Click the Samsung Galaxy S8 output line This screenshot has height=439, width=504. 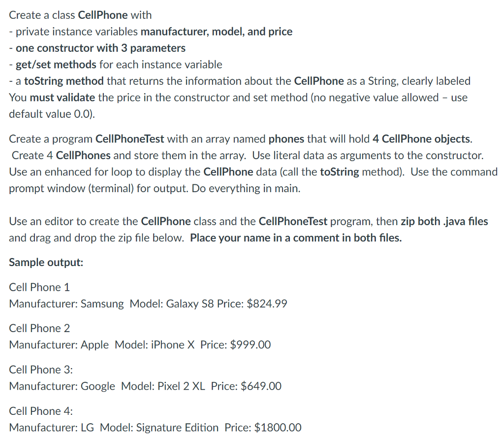(148, 304)
